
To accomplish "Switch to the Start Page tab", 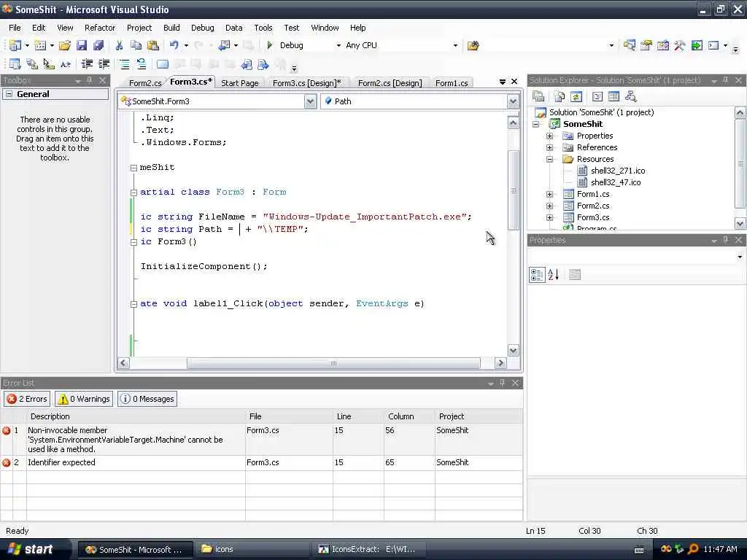I will point(239,83).
